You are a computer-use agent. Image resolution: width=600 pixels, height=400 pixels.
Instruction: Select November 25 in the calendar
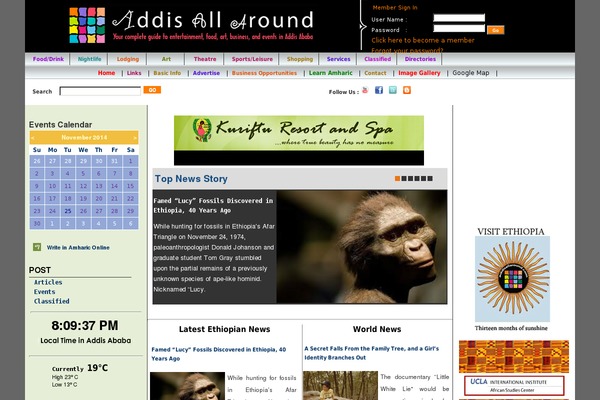68,211
